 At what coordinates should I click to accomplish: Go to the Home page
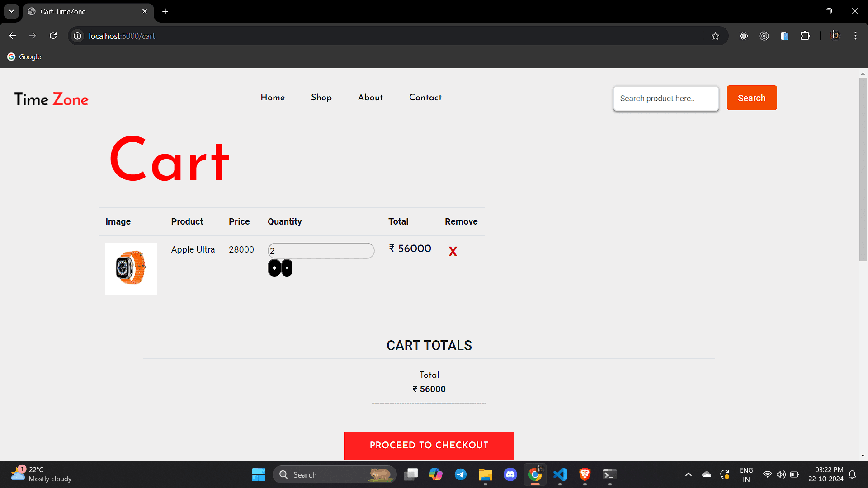tap(273, 97)
